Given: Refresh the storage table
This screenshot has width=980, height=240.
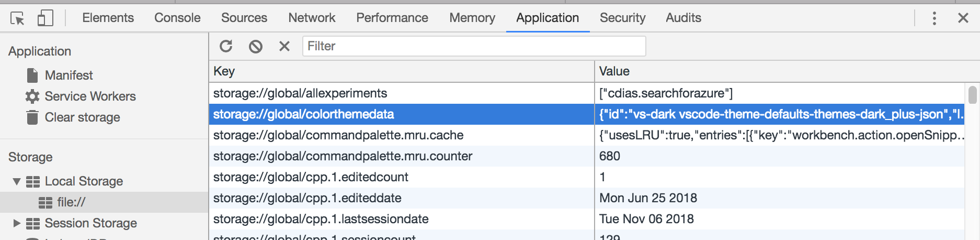Looking at the screenshot, I should (x=226, y=46).
